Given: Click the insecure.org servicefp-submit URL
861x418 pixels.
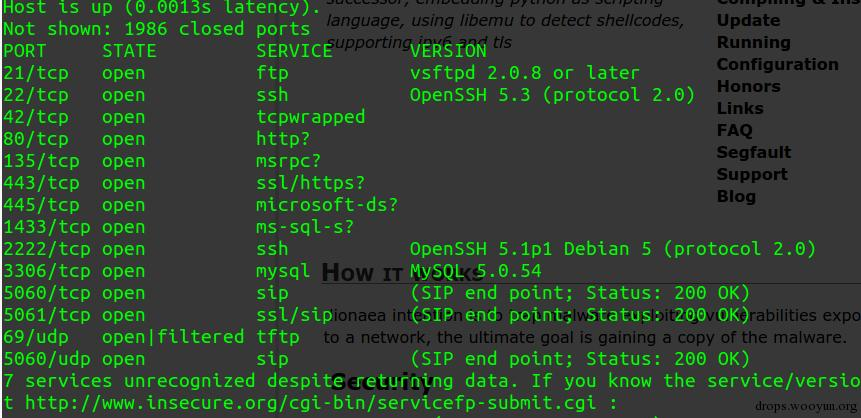Looking at the screenshot, I should [x=310, y=403].
